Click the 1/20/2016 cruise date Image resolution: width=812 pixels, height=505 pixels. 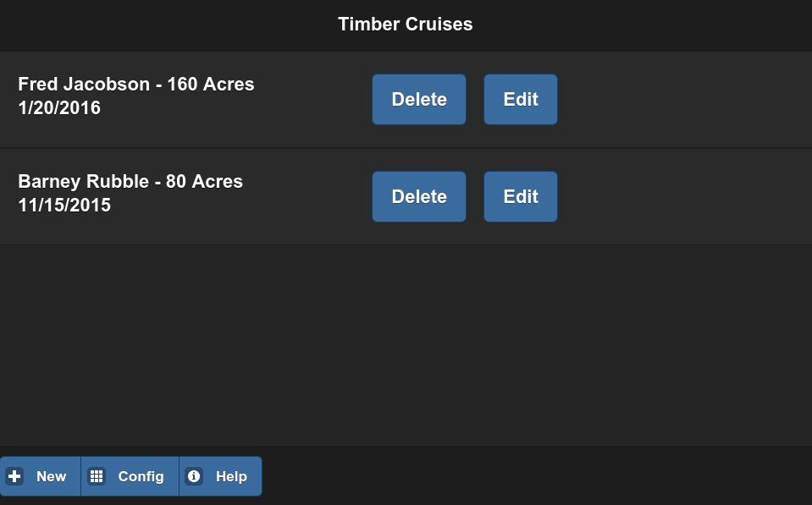tap(59, 108)
